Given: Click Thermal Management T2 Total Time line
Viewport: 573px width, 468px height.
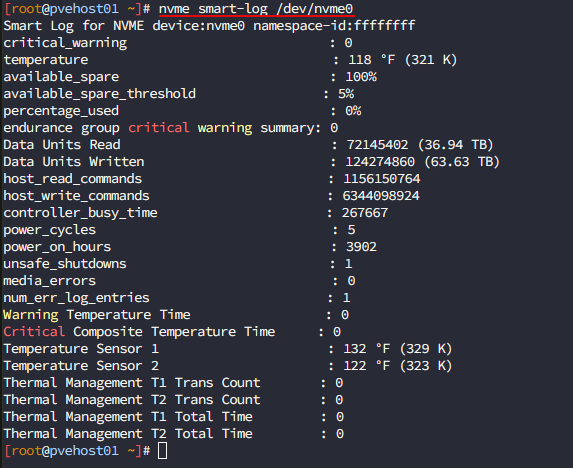Looking at the screenshot, I should tap(174, 434).
